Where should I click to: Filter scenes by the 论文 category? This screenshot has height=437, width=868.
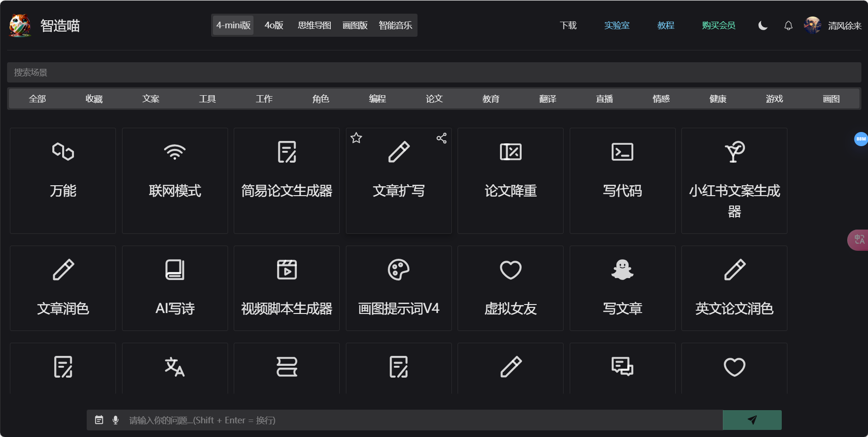pyautogui.click(x=434, y=99)
